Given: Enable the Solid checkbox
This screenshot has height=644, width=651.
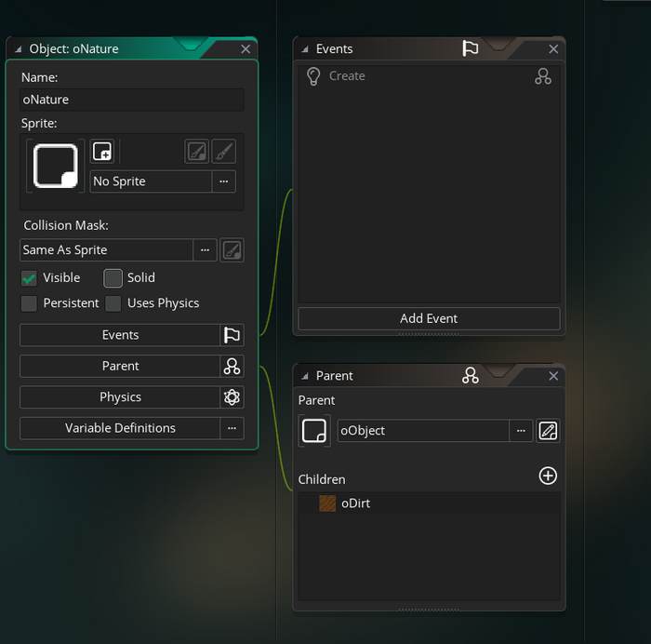Looking at the screenshot, I should coord(113,278).
